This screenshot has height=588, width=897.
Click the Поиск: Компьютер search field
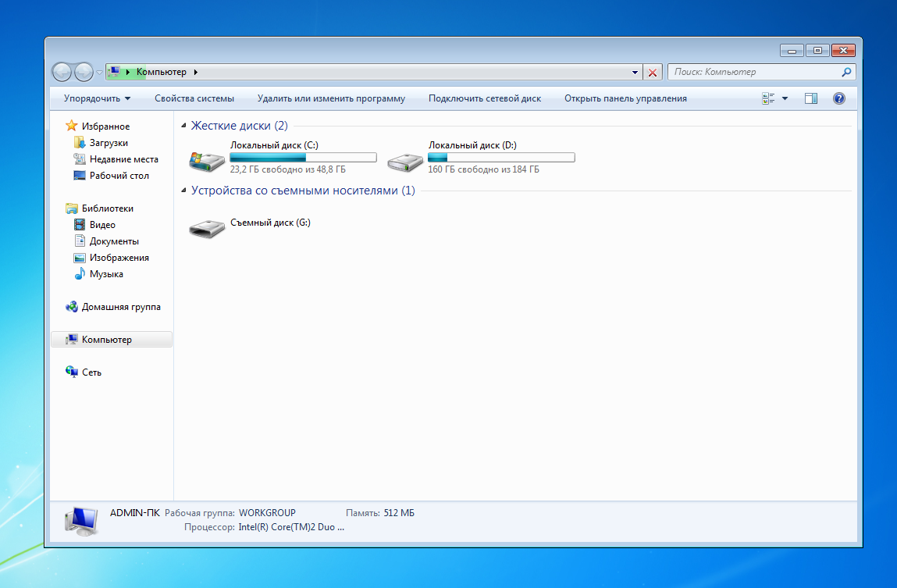(x=754, y=72)
